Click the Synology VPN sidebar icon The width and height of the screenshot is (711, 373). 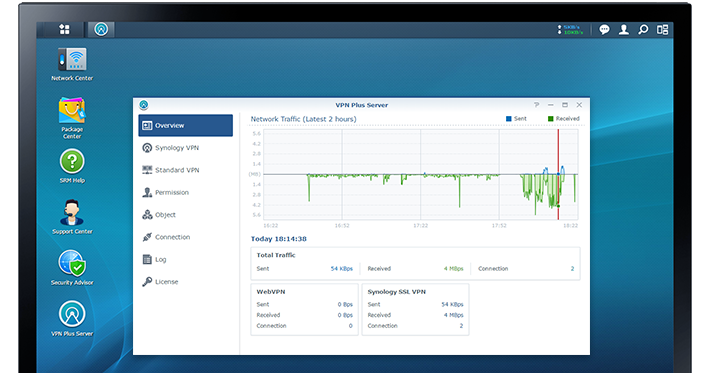(x=147, y=148)
